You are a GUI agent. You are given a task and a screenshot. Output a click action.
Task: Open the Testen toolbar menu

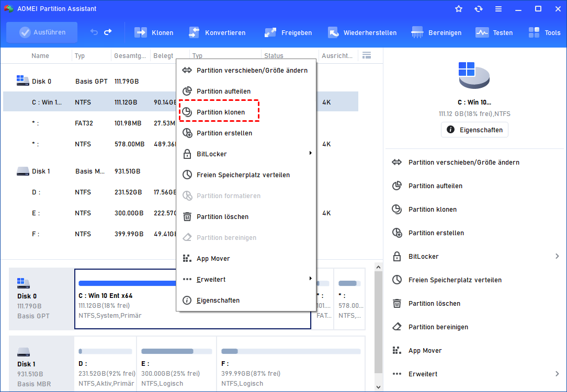[x=494, y=32]
